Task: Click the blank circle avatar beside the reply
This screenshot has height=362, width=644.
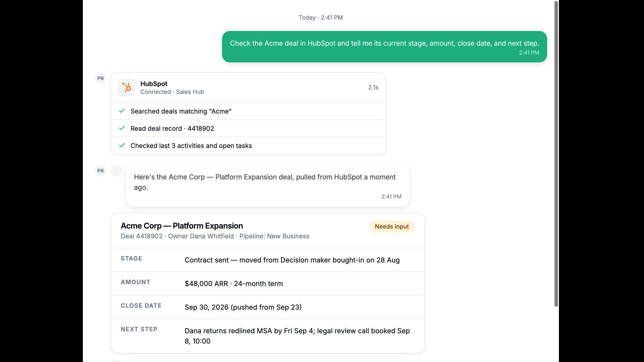Action: [x=116, y=171]
